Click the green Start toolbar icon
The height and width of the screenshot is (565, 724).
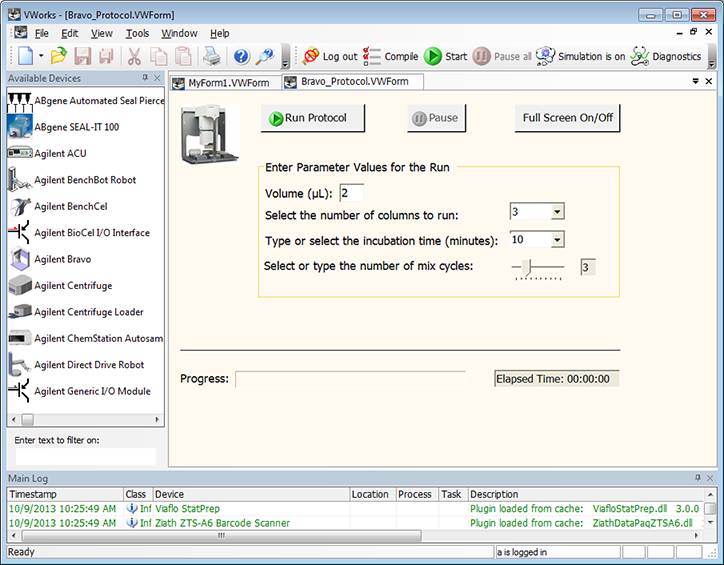coord(445,57)
